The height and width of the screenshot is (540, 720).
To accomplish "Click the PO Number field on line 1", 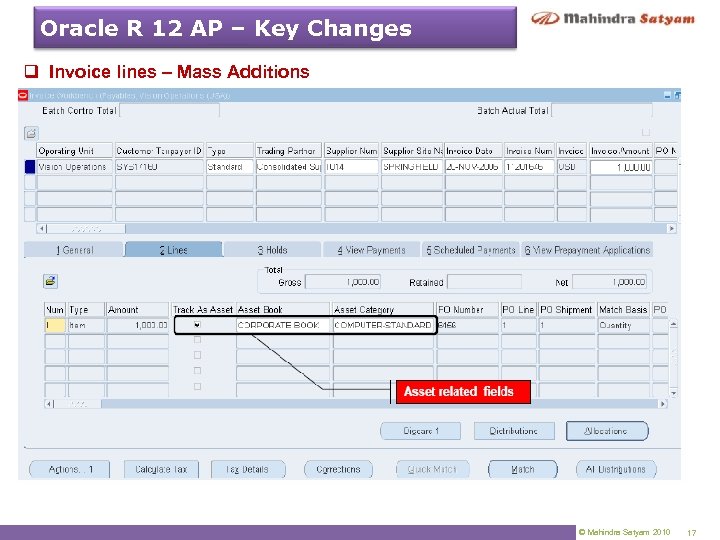I will click(x=467, y=325).
